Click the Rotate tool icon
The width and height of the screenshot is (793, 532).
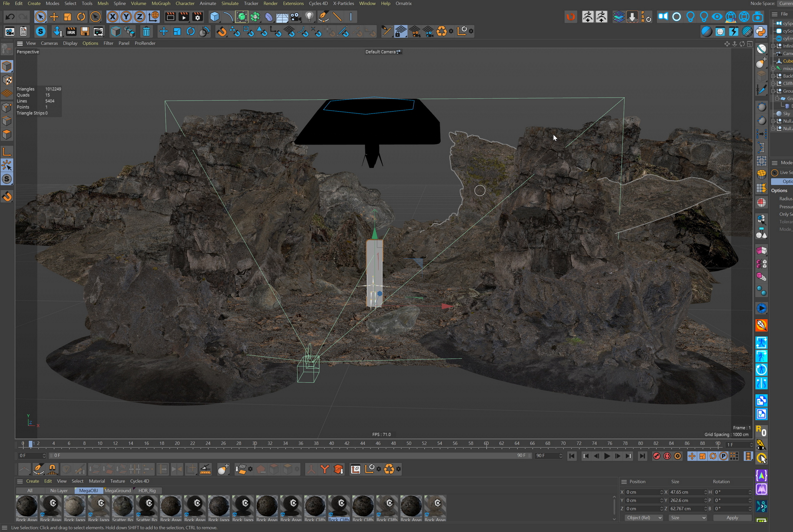click(81, 17)
